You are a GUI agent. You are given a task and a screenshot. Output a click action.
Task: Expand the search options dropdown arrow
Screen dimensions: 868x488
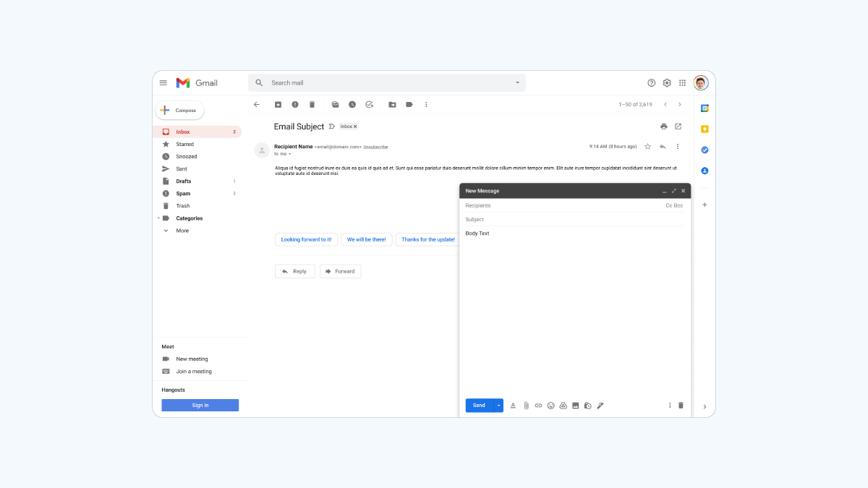tap(517, 83)
